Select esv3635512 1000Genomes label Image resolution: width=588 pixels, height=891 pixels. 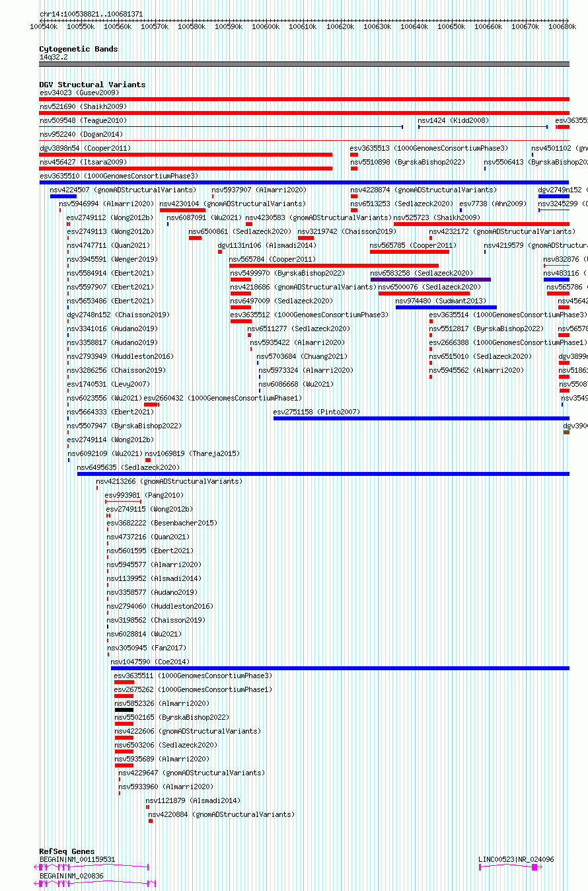(x=309, y=315)
